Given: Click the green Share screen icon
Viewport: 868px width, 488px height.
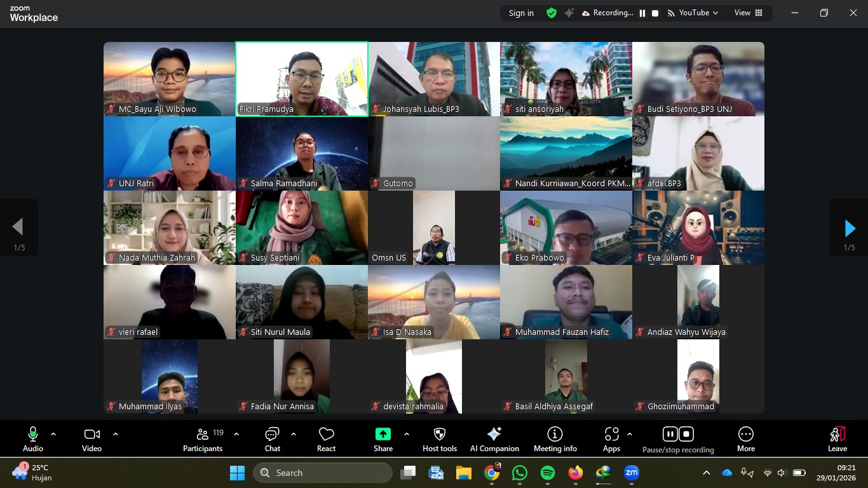Looking at the screenshot, I should pos(383,434).
